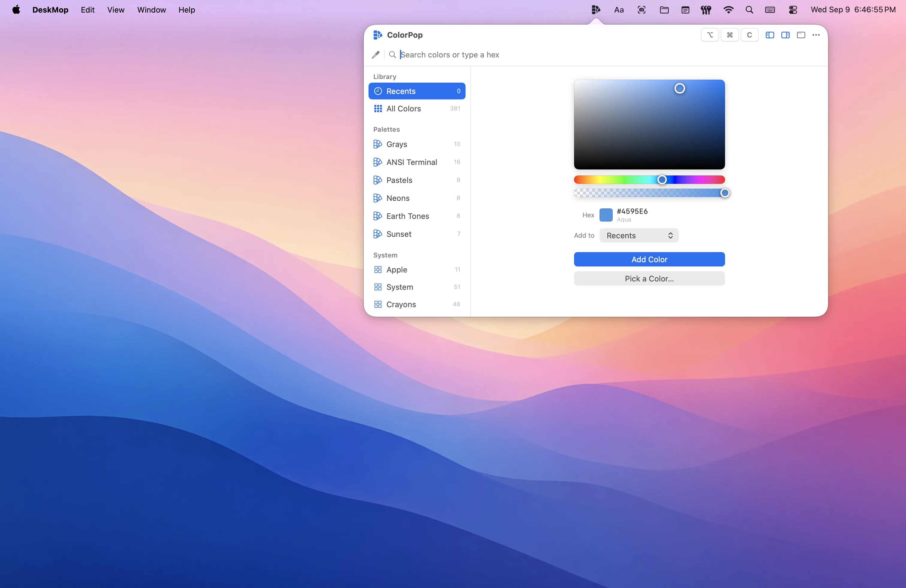Click the Aqua color name label
Screen dimensions: 906x588
[624, 219]
